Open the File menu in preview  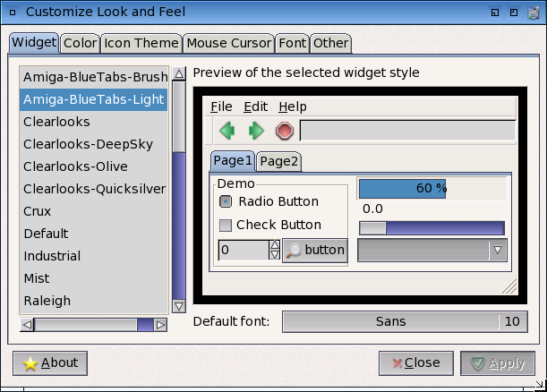click(x=221, y=107)
